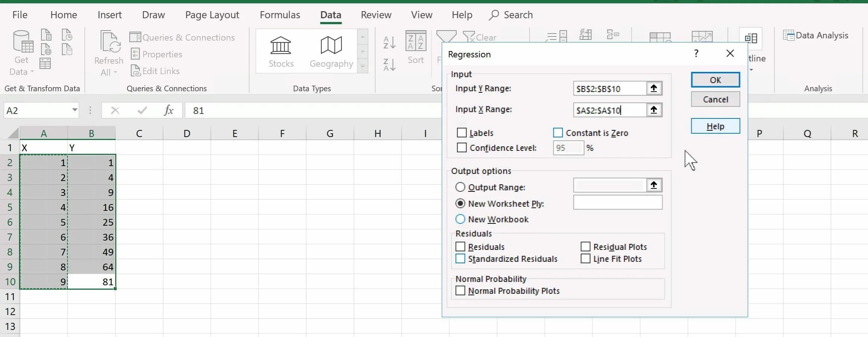Click the New Worksheet Ply text field
This screenshot has height=337, width=868.
coord(617,203)
